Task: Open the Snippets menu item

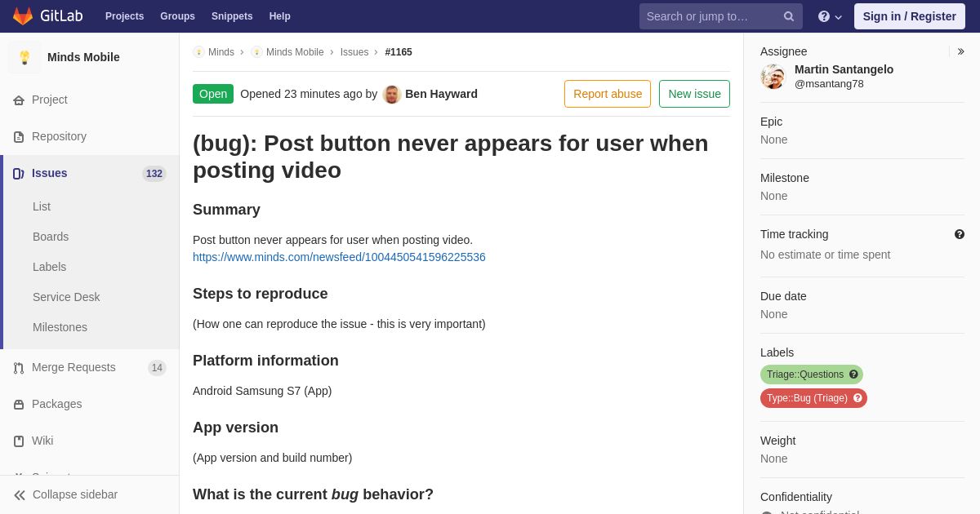Action: click(232, 16)
